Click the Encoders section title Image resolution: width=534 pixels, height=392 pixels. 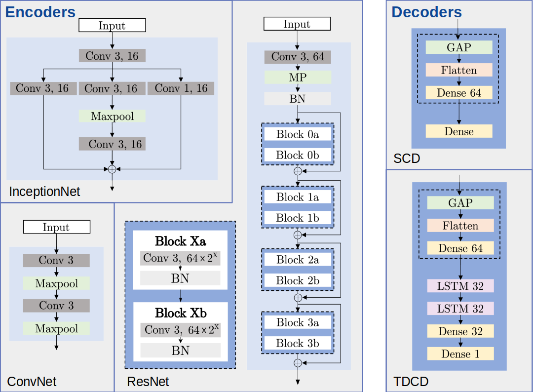coord(40,12)
